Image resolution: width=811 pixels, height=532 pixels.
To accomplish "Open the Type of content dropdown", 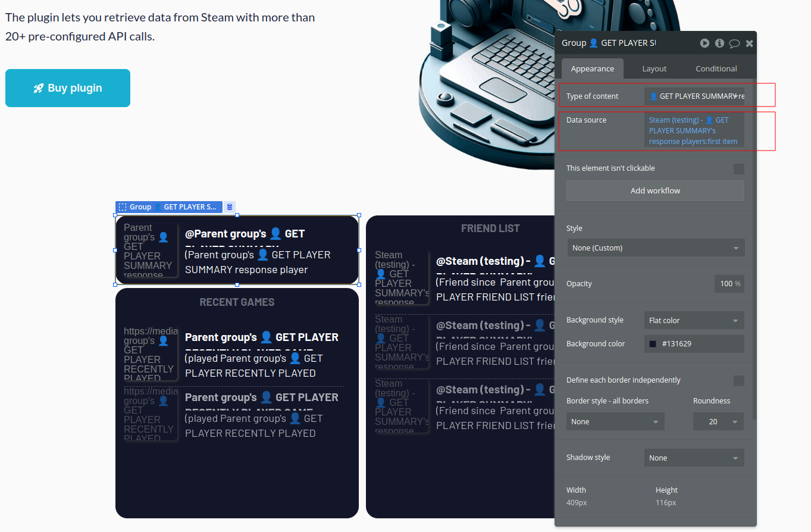I will [x=694, y=96].
